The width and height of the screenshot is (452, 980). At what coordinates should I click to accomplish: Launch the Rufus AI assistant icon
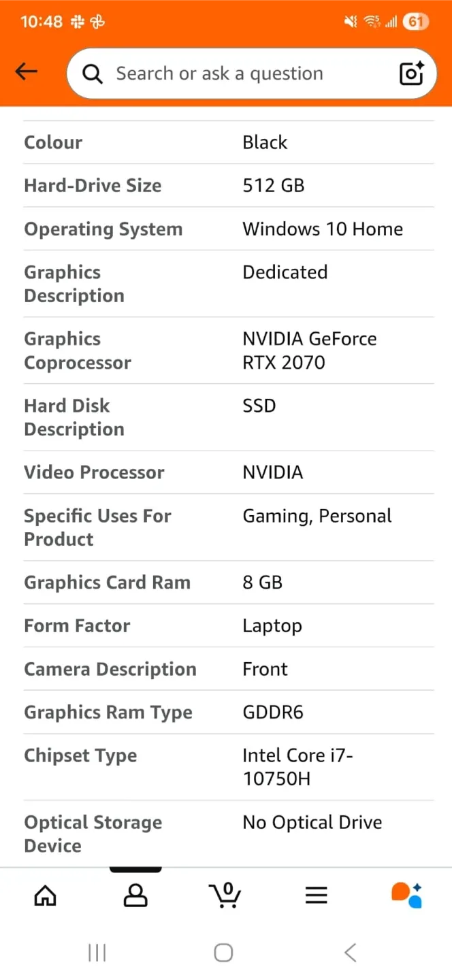[406, 895]
